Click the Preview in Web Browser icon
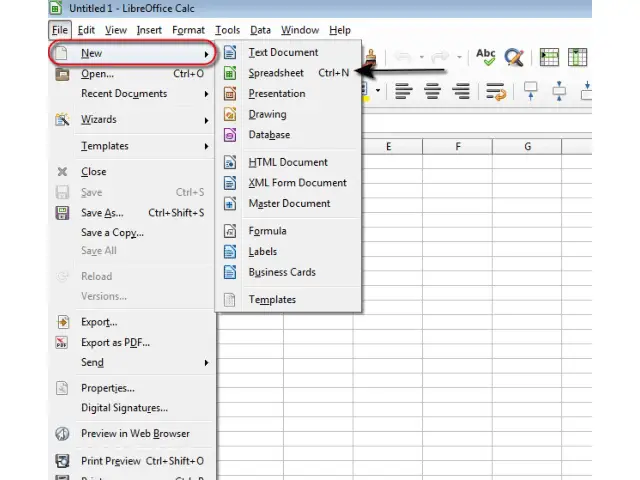The width and height of the screenshot is (640, 480). (62, 433)
